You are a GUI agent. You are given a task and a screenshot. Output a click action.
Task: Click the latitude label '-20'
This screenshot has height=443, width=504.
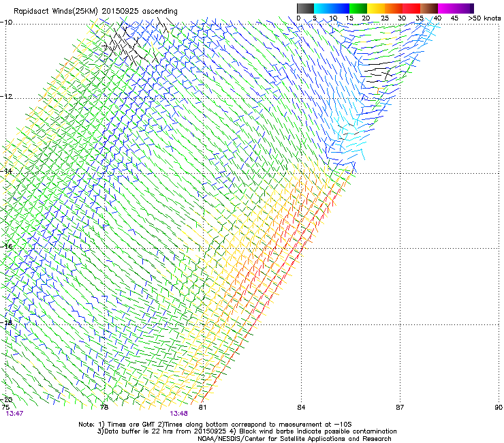point(6,399)
